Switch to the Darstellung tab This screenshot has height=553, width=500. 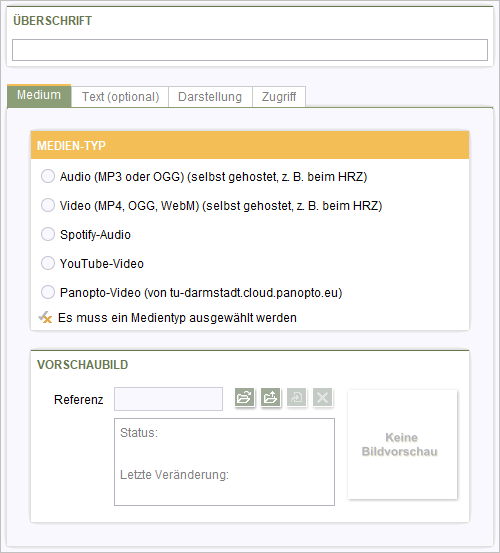pos(210,97)
